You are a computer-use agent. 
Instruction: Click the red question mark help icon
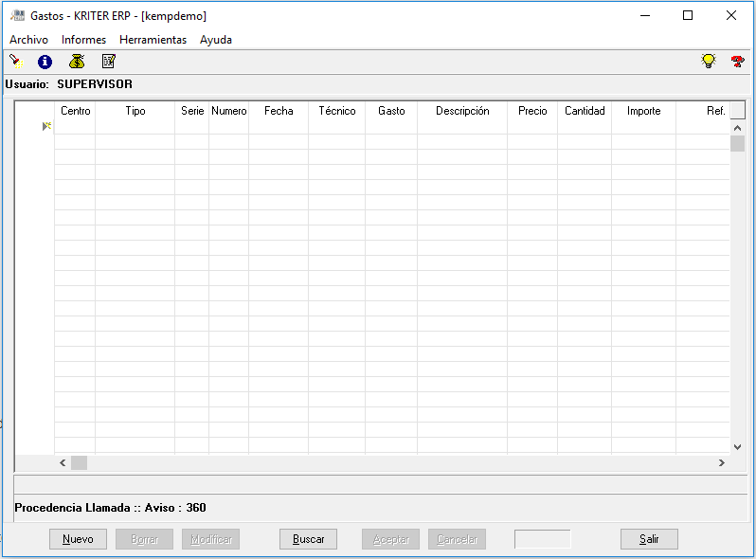[x=737, y=62]
